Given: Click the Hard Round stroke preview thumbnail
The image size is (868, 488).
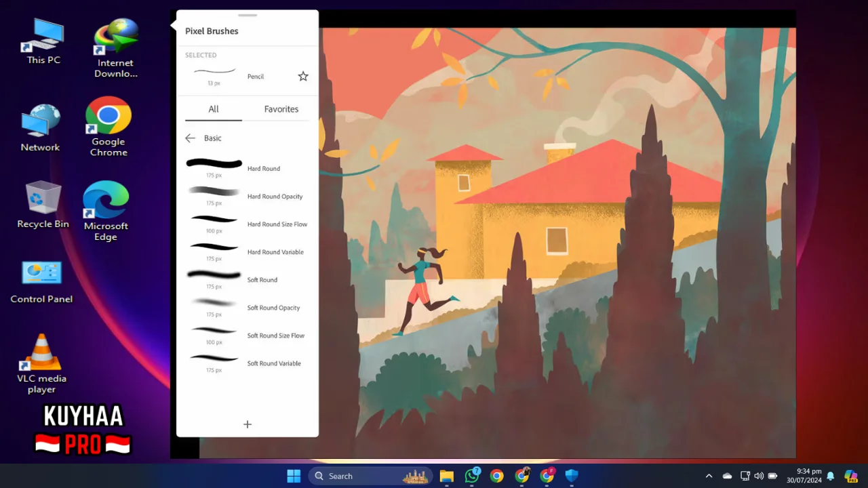Looking at the screenshot, I should click(x=214, y=163).
